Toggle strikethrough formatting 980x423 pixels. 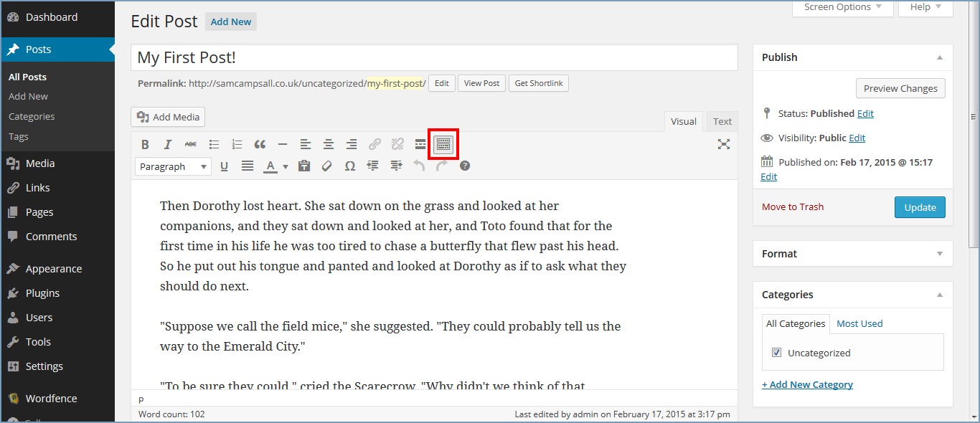191,143
